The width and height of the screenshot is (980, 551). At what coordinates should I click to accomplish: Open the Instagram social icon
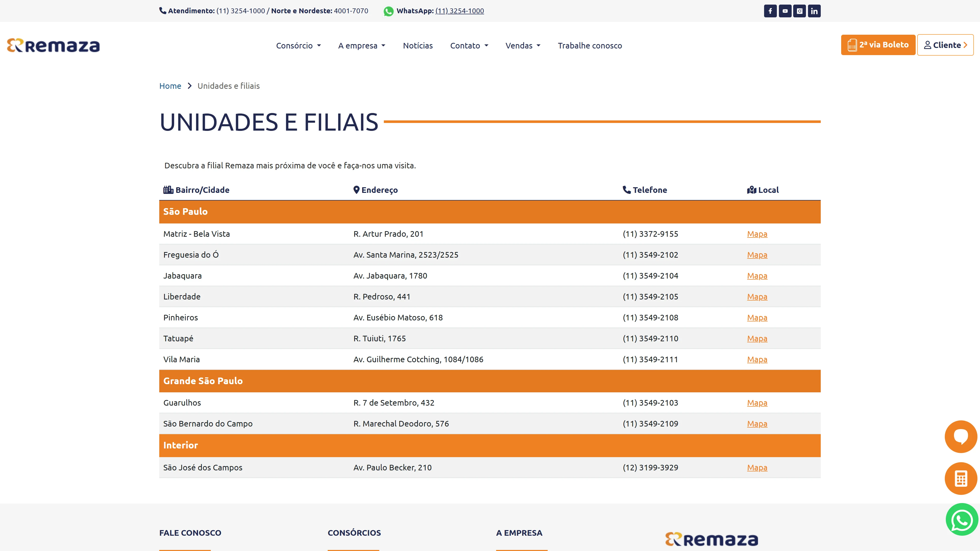[x=799, y=11]
